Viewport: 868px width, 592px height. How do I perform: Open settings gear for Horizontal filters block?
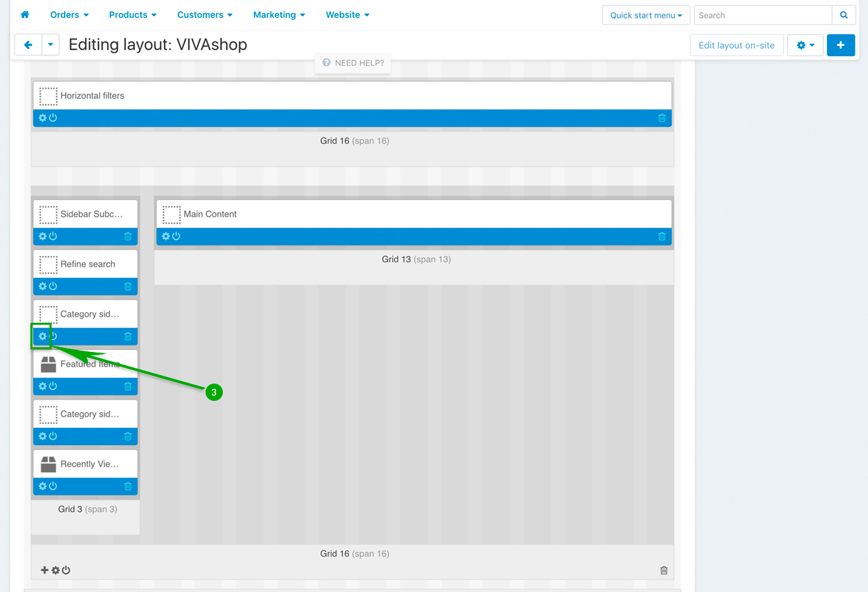click(43, 118)
